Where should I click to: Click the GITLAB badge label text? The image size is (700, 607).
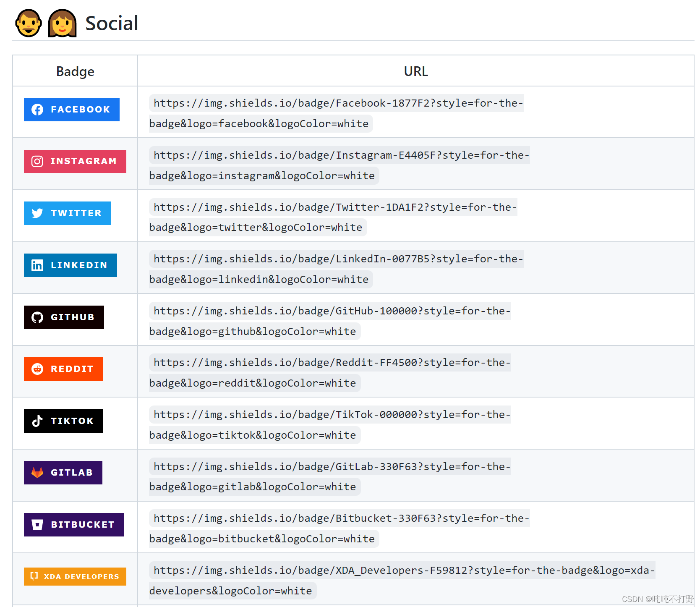pyautogui.click(x=72, y=473)
